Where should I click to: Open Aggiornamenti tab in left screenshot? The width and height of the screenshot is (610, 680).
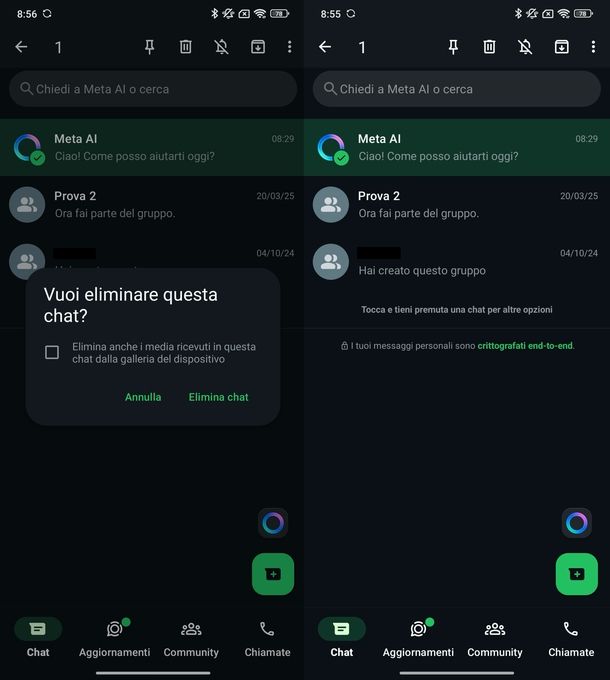click(114, 640)
